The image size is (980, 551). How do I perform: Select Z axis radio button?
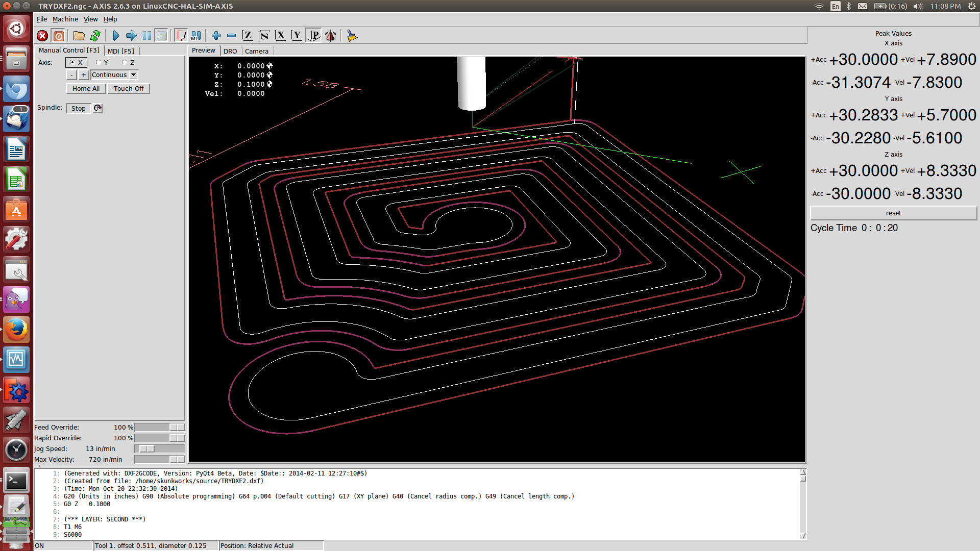point(128,62)
